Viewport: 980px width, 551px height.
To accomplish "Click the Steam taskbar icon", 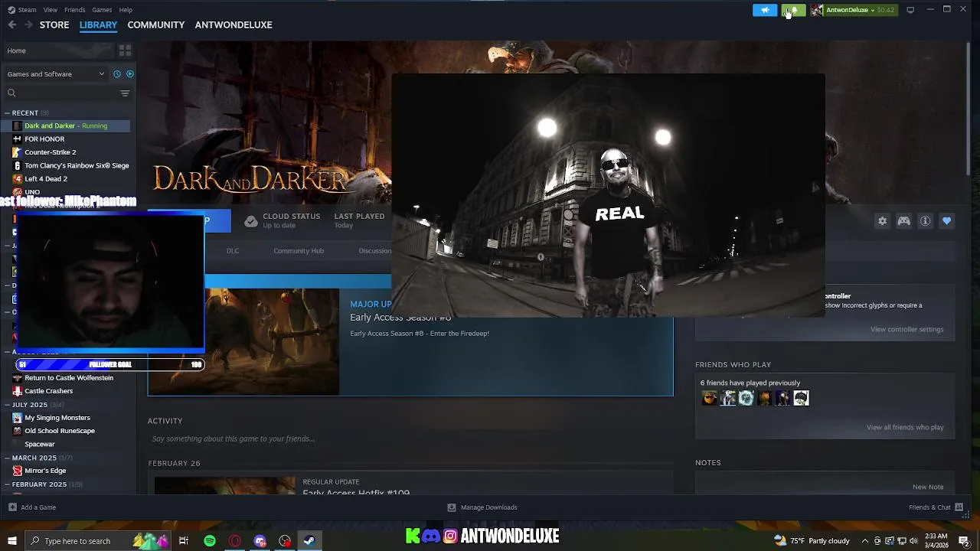I will [309, 541].
